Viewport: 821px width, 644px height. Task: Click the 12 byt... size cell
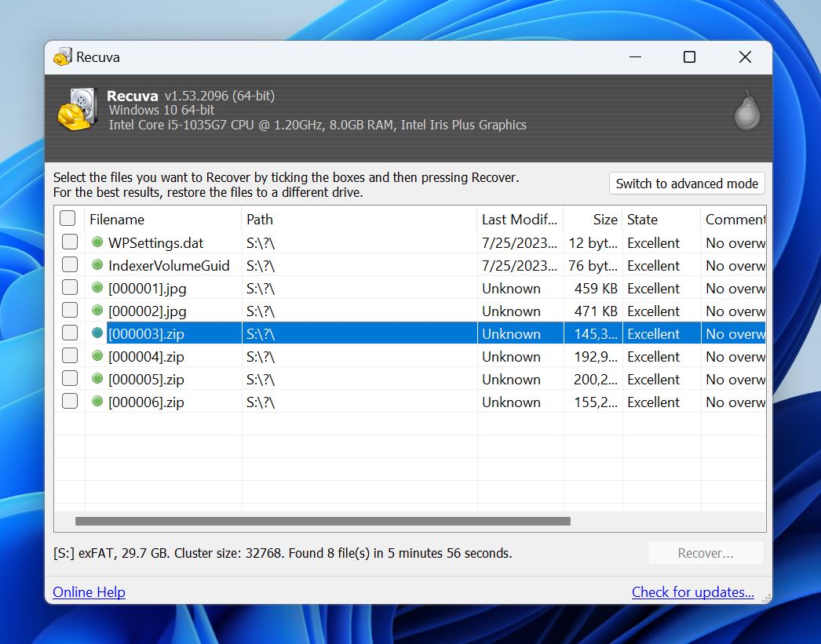tap(593, 242)
